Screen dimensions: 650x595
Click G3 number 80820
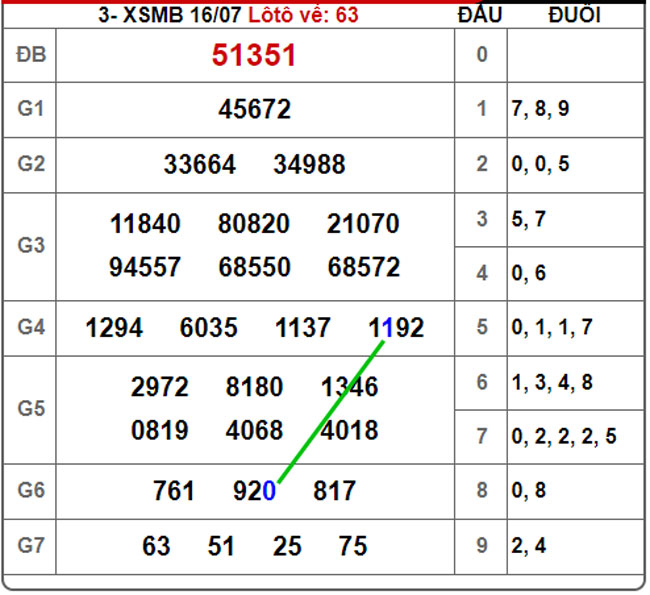[254, 224]
